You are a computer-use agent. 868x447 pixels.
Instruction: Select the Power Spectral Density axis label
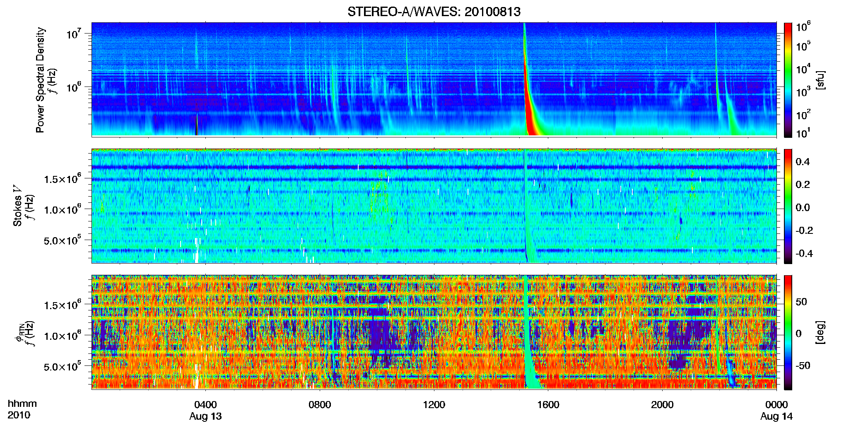(x=40, y=80)
